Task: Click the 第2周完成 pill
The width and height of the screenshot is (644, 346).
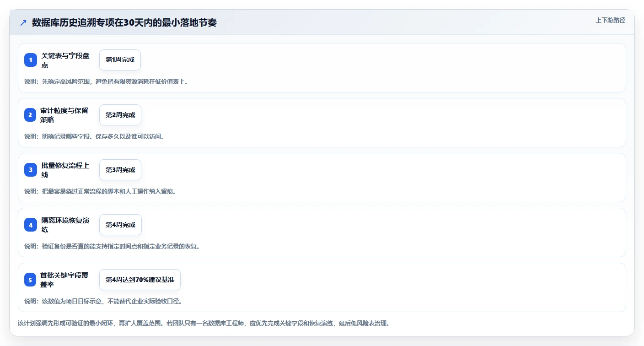Action: [120, 115]
